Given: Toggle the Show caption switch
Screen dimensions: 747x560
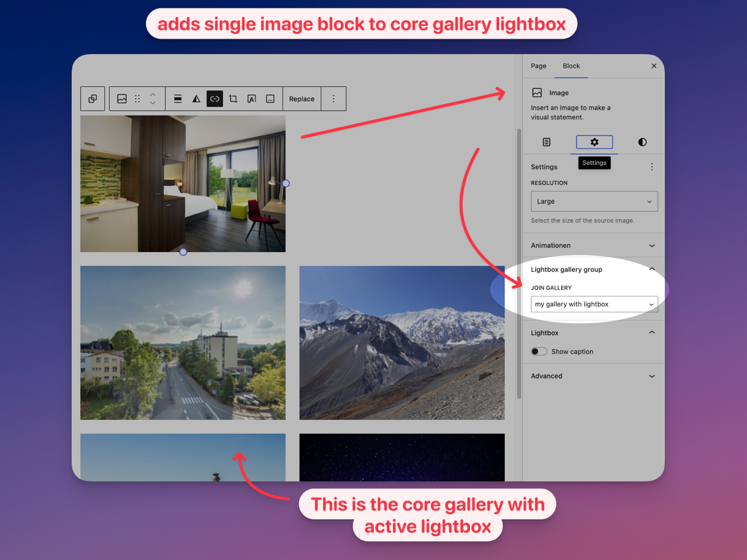Looking at the screenshot, I should pos(539,351).
